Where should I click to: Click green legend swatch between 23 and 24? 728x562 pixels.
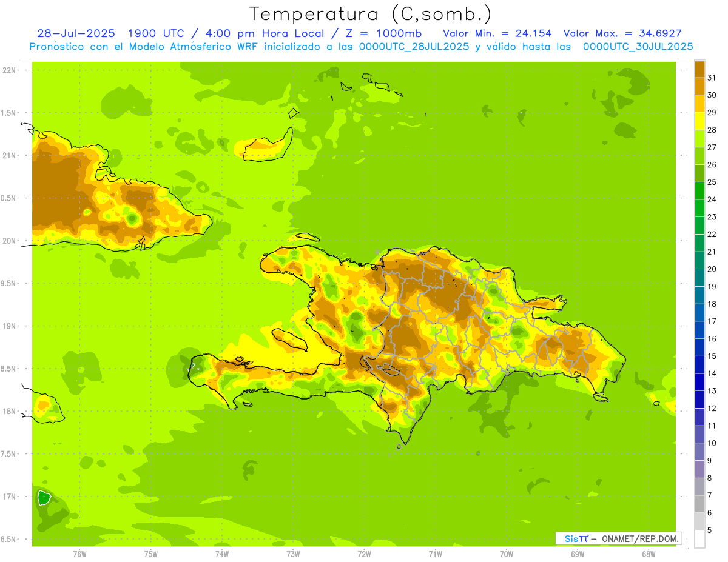[699, 208]
